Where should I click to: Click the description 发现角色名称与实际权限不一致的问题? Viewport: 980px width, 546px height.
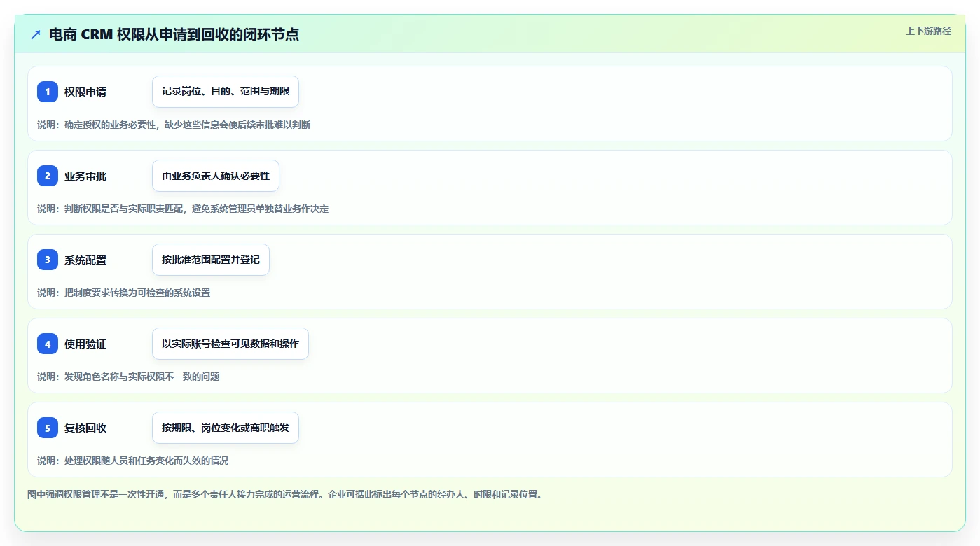pos(128,377)
